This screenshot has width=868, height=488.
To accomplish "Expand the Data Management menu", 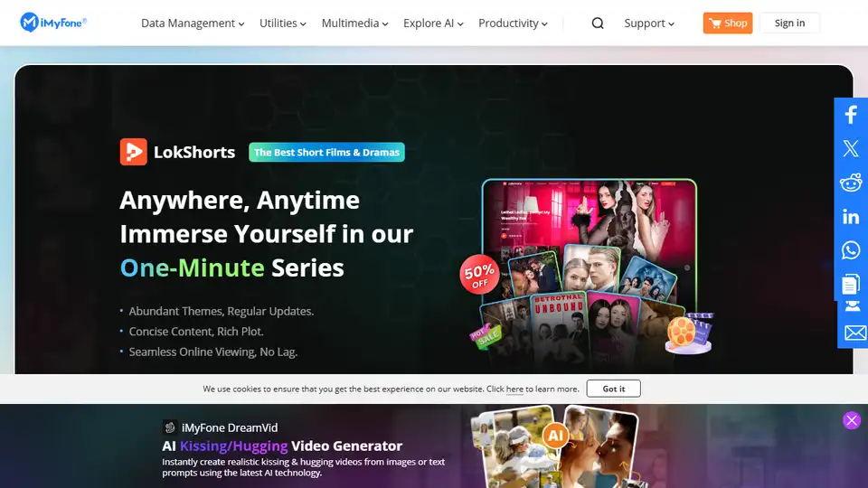I will tap(193, 23).
